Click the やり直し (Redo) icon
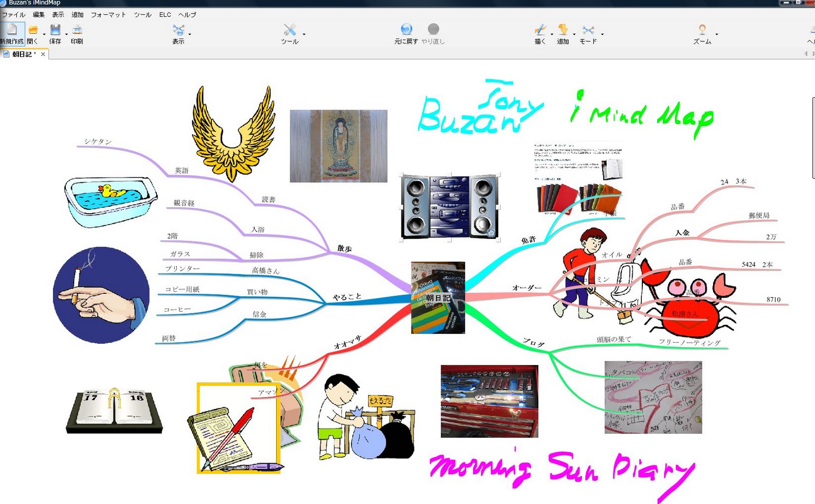The width and height of the screenshot is (815, 504). [433, 29]
